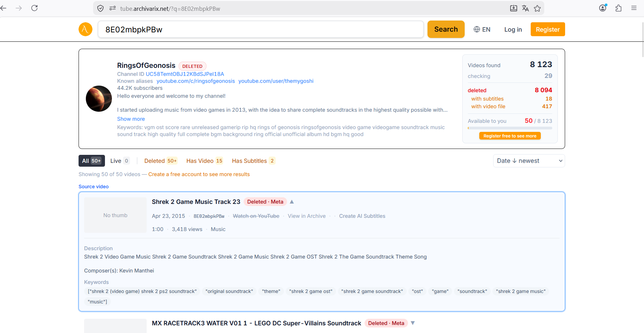
Task: Collapse the Shrek 2 Game Music Track 23 entry
Action: tap(292, 202)
